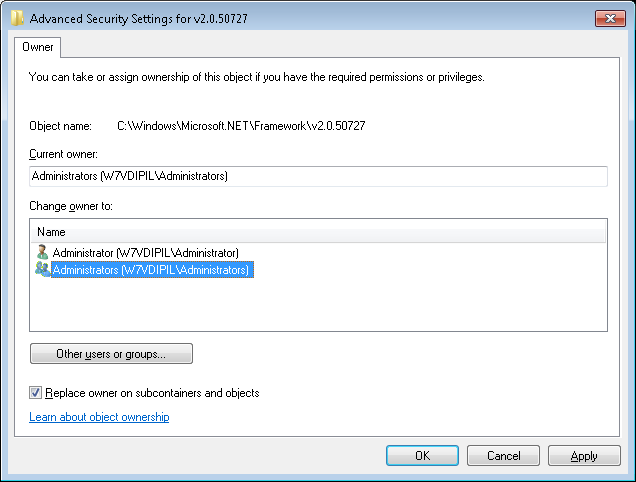The width and height of the screenshot is (636, 482).
Task: Confirm with the OK button
Action: 422,456
